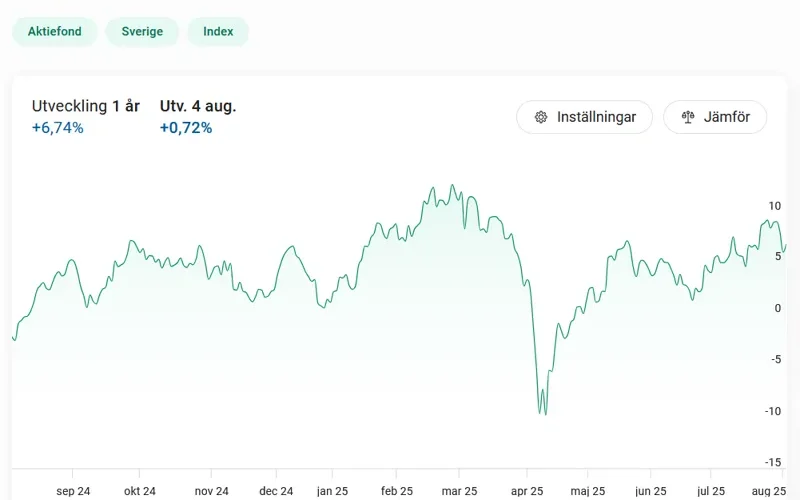Click the Utveckling 1 år label
The image size is (800, 500).
(86, 106)
